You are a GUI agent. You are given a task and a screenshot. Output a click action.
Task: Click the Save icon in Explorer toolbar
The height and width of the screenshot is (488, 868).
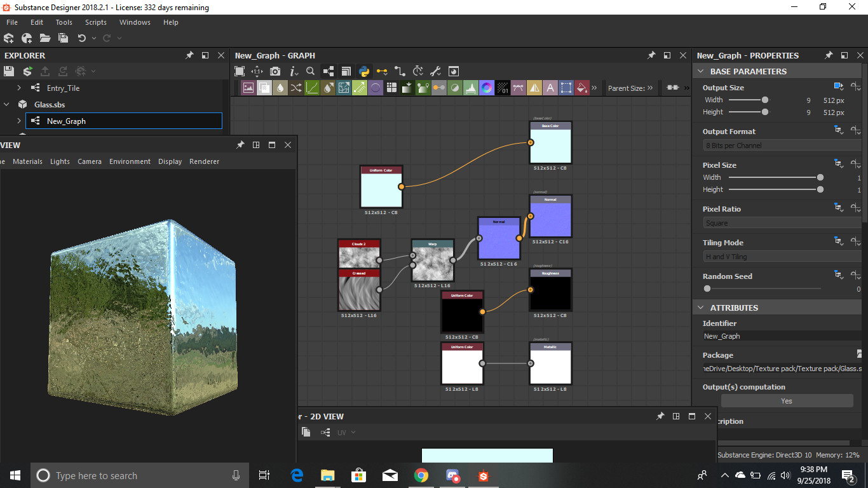click(10, 71)
